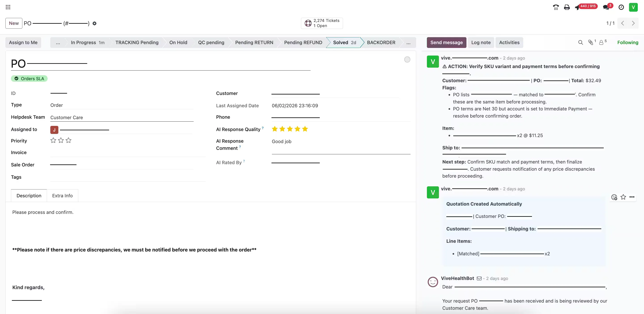Click the description text 'Please process and confirm.'
Image resolution: width=644 pixels, height=314 pixels.
point(43,212)
